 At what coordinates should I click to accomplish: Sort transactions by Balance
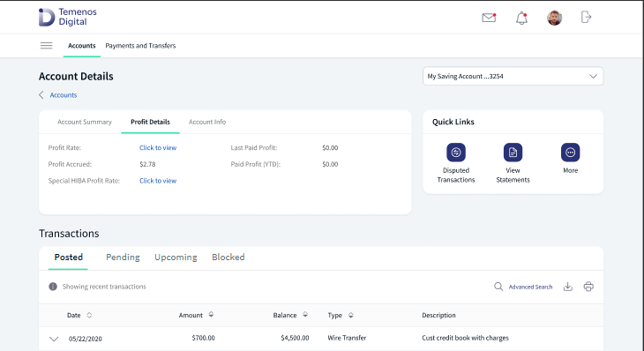point(305,315)
